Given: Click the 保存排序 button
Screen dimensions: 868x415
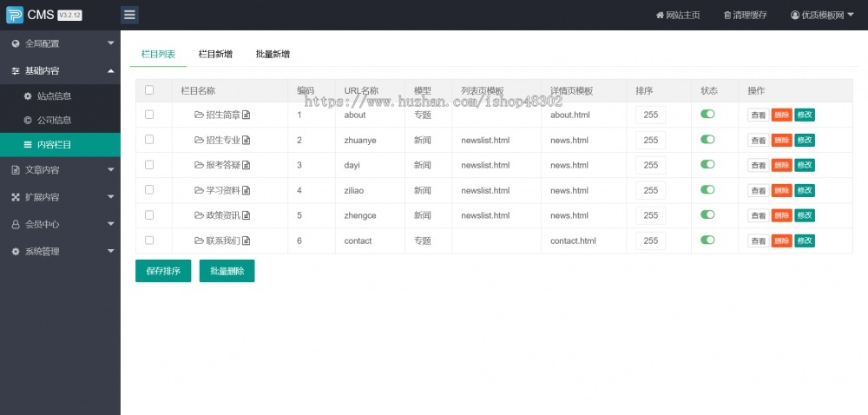Looking at the screenshot, I should 163,271.
